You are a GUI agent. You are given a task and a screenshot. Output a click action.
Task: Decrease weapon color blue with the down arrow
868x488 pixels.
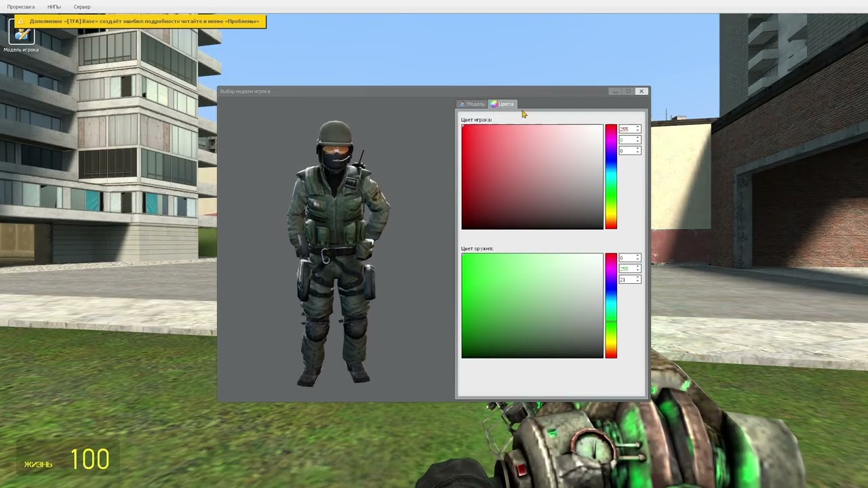click(638, 281)
